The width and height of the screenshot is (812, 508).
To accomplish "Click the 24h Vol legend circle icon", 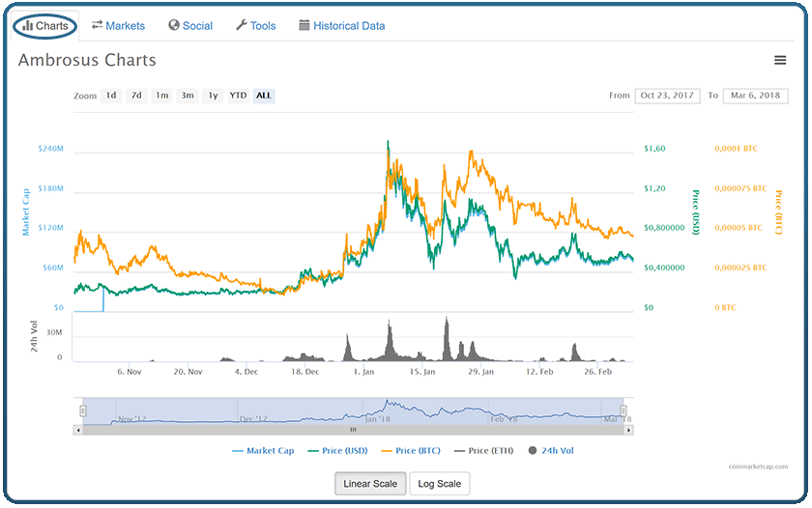I will coord(533,451).
